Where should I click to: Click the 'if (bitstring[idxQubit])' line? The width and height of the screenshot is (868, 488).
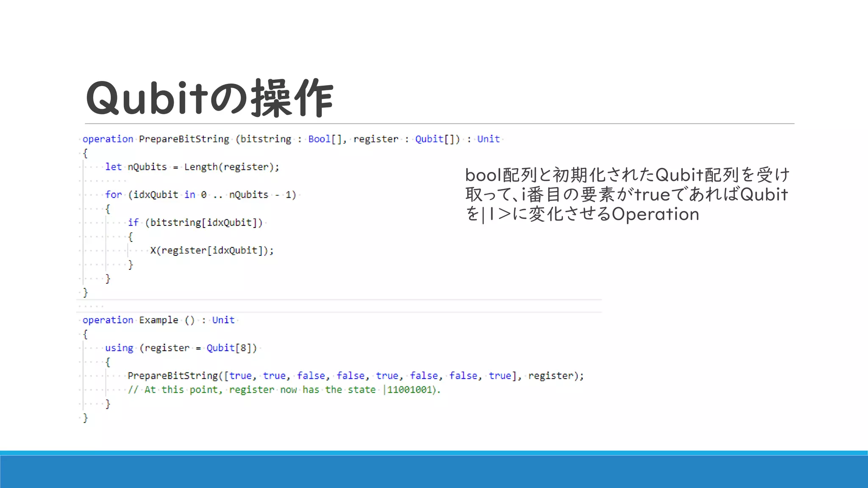pyautogui.click(x=195, y=223)
